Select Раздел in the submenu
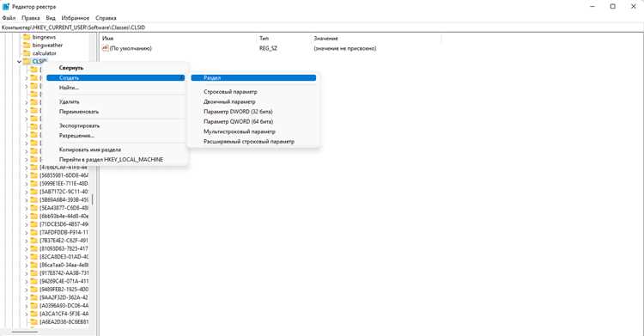The image size is (644, 336). pos(253,77)
